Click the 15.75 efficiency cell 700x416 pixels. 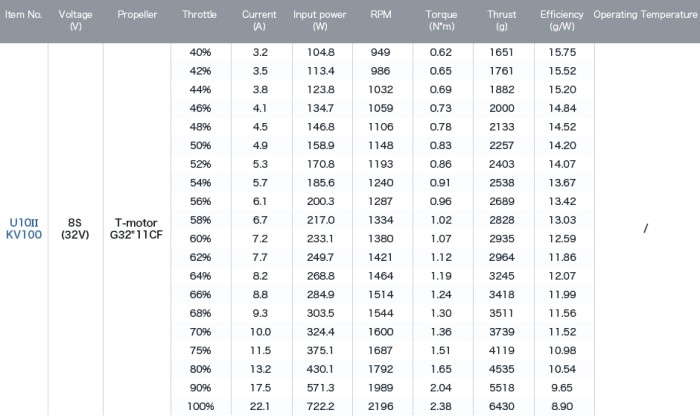point(562,52)
